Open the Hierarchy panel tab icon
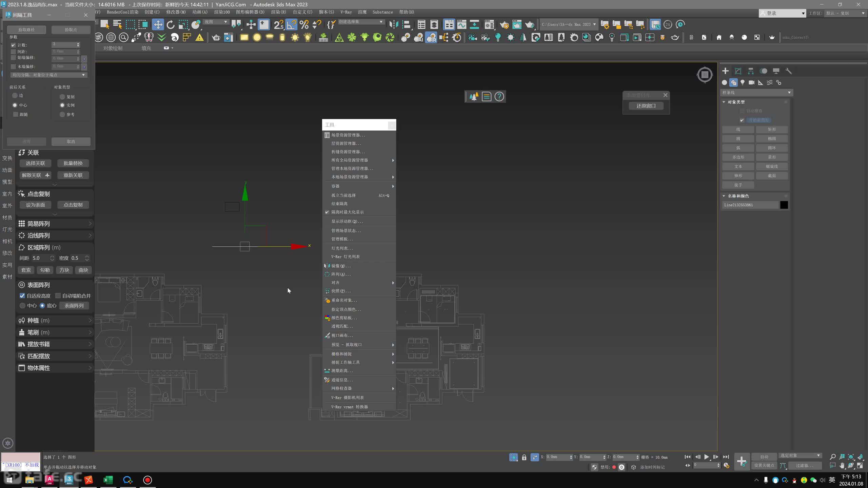 point(751,71)
